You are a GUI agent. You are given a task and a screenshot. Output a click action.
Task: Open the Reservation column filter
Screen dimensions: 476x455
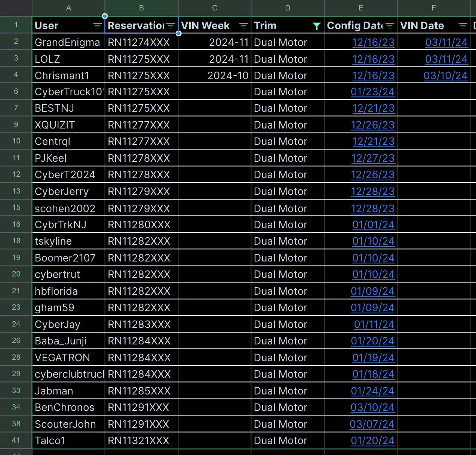171,26
